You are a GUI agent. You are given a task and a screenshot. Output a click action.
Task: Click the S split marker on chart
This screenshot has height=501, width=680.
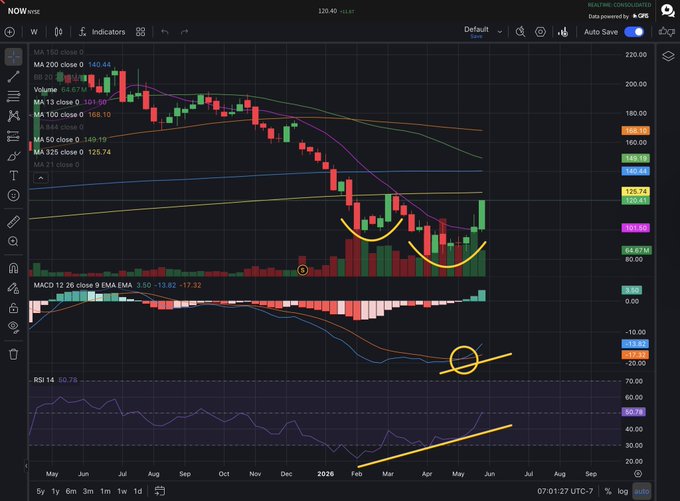(x=303, y=271)
